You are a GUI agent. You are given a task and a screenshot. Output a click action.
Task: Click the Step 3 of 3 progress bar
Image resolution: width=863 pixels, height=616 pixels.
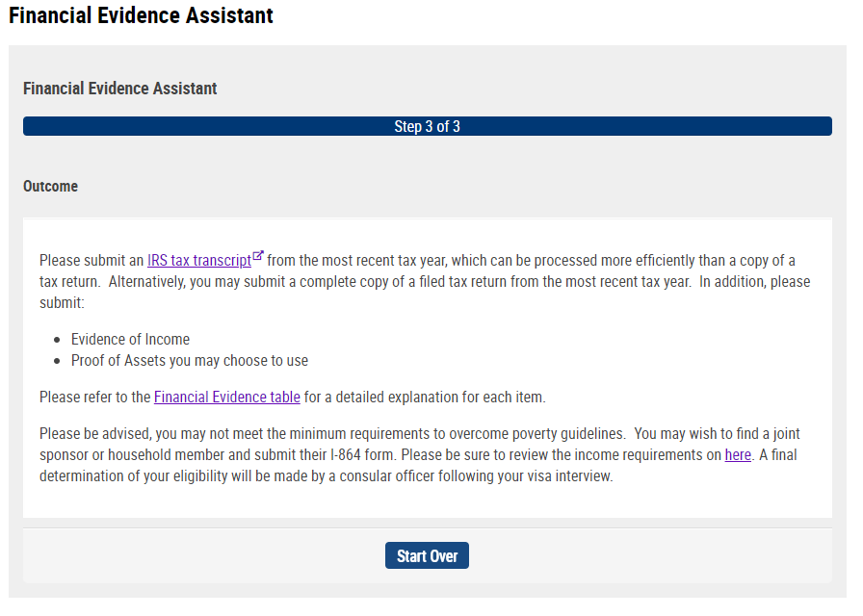pyautogui.click(x=427, y=126)
